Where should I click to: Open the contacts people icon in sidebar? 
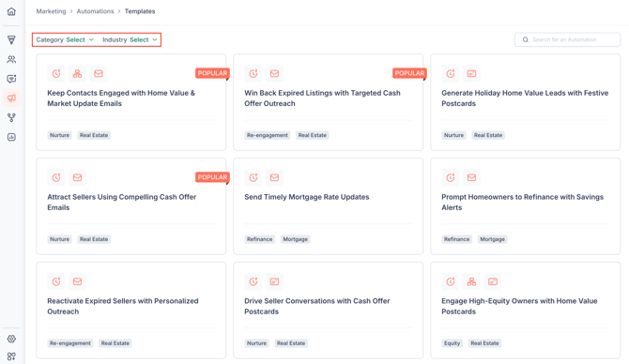click(x=11, y=59)
